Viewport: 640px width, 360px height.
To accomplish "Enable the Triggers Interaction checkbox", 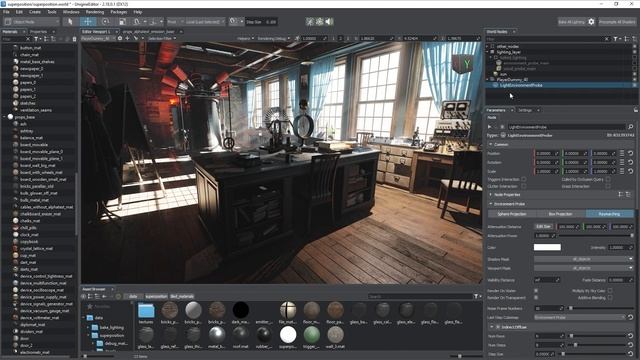I will pyautogui.click(x=524, y=179).
